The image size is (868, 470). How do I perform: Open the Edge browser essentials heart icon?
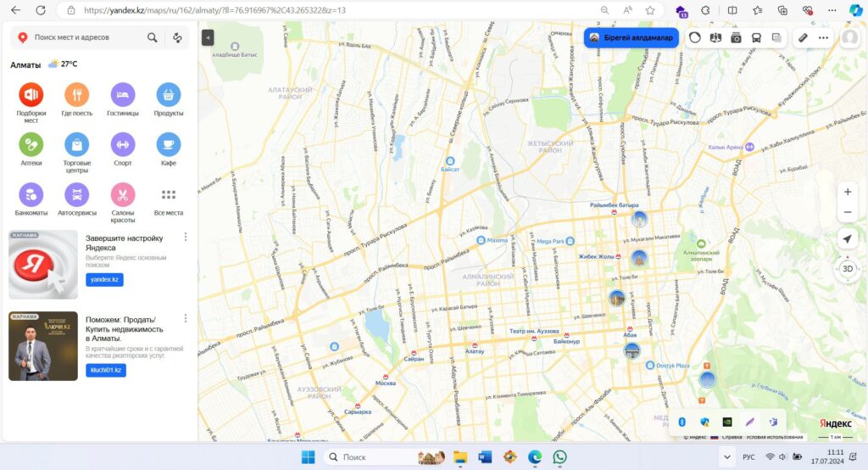coord(807,10)
